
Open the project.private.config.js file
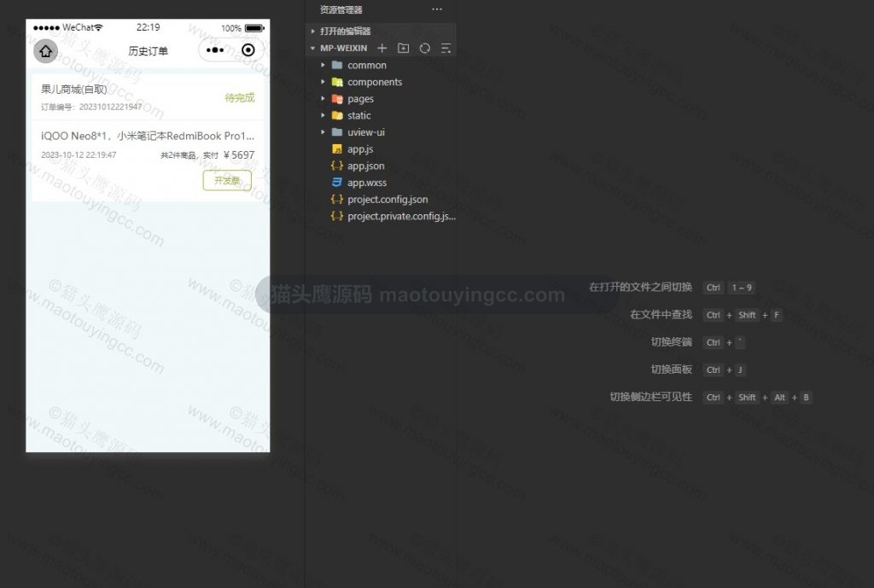tap(401, 216)
